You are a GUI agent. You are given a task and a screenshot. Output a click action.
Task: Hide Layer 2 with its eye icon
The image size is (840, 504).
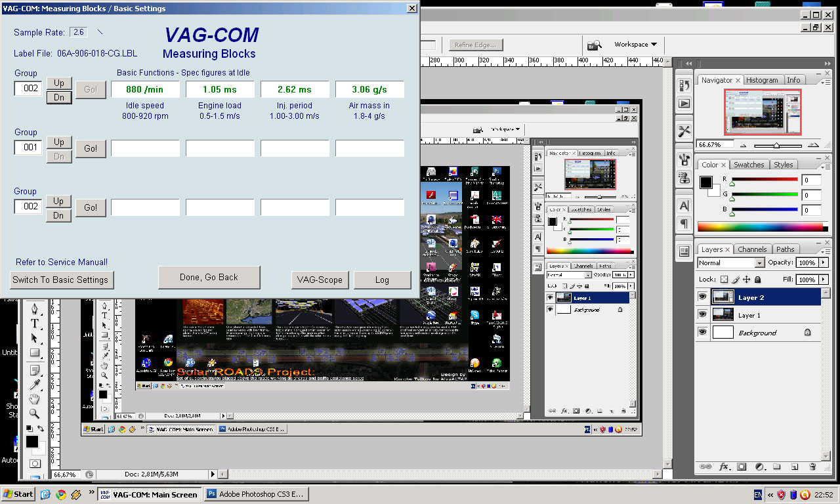703,297
